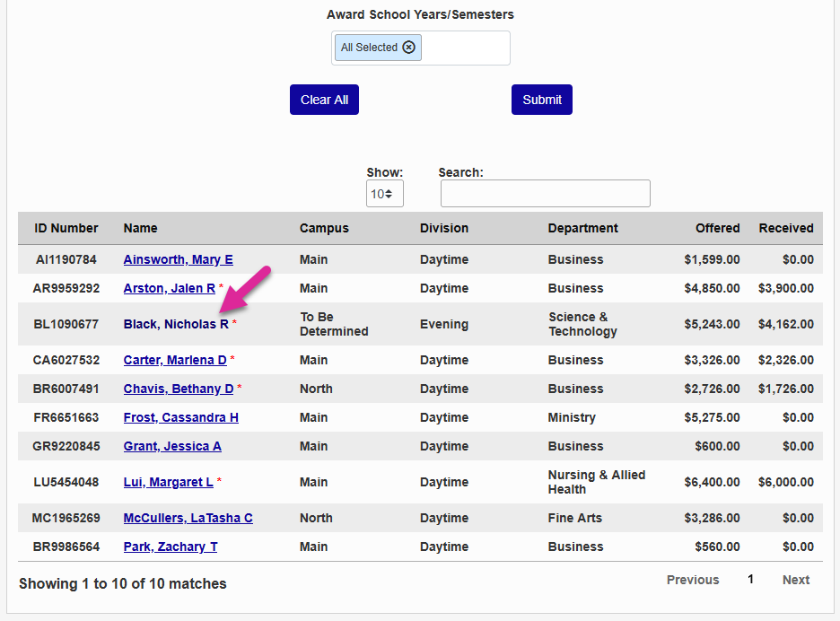Click ID number GR9220845
The width and height of the screenshot is (840, 621).
click(66, 446)
